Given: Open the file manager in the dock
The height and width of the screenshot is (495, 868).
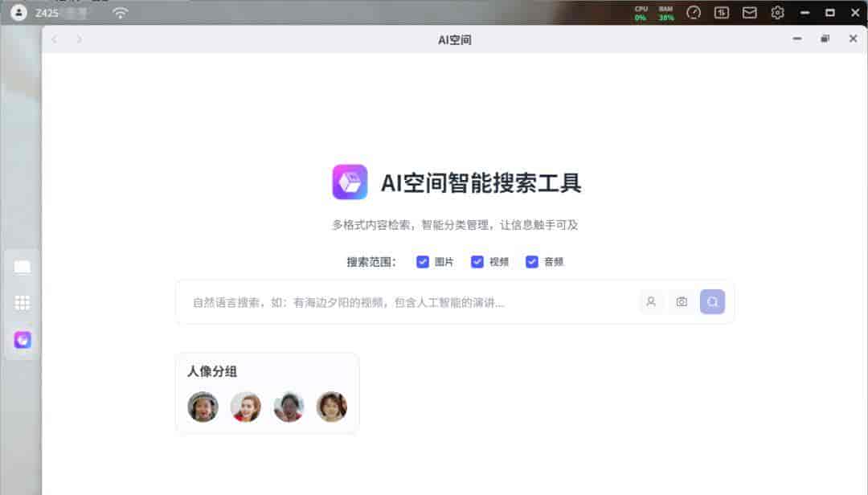Looking at the screenshot, I should tap(23, 267).
